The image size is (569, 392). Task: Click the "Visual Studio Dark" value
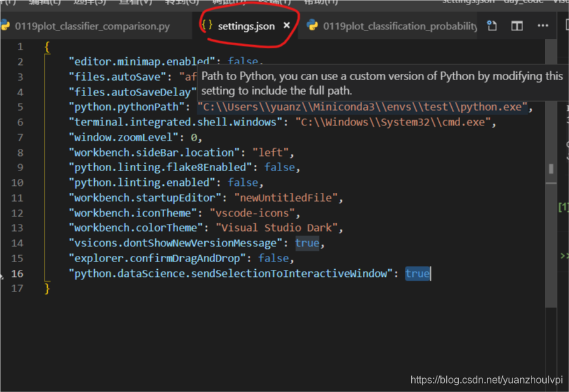click(276, 228)
